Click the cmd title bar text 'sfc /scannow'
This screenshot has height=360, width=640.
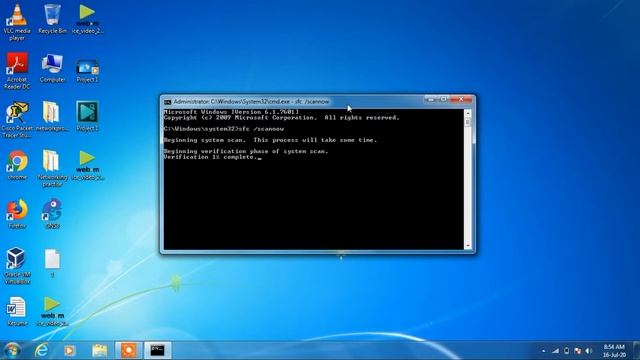(x=312, y=102)
